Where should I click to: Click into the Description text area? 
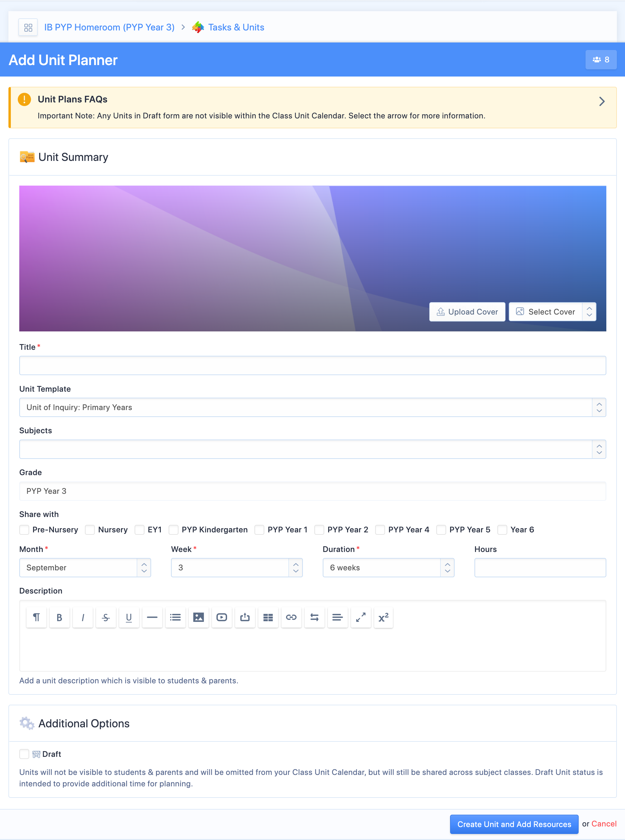click(312, 649)
